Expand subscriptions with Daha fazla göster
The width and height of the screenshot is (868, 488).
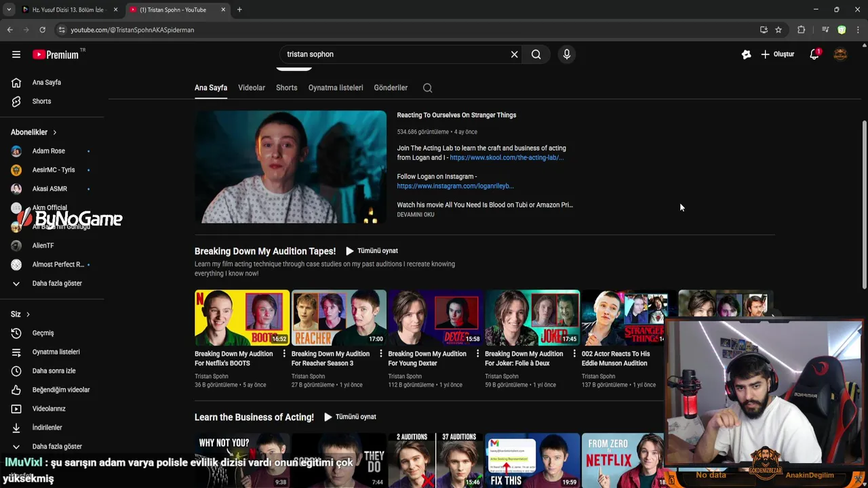pos(57,283)
